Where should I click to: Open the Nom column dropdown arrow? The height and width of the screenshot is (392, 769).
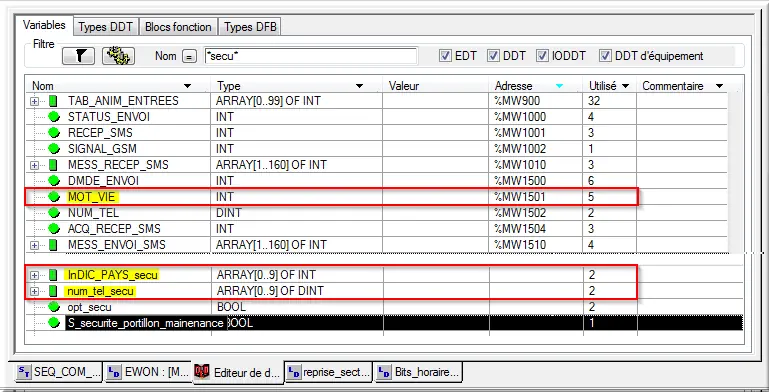click(x=187, y=86)
